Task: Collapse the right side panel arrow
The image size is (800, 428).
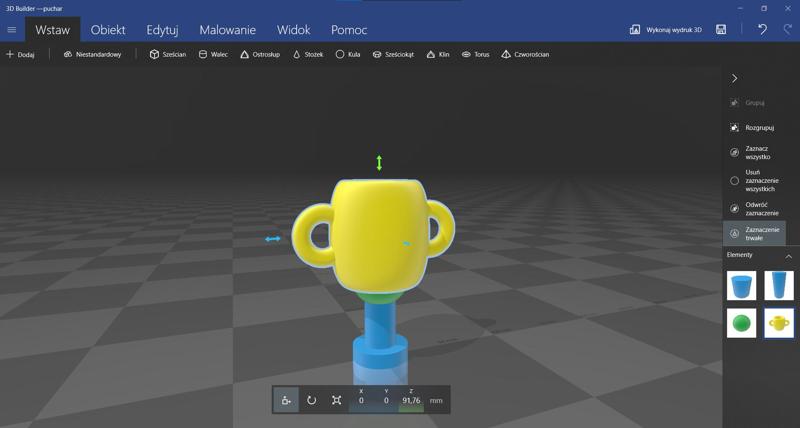Action: (x=734, y=79)
